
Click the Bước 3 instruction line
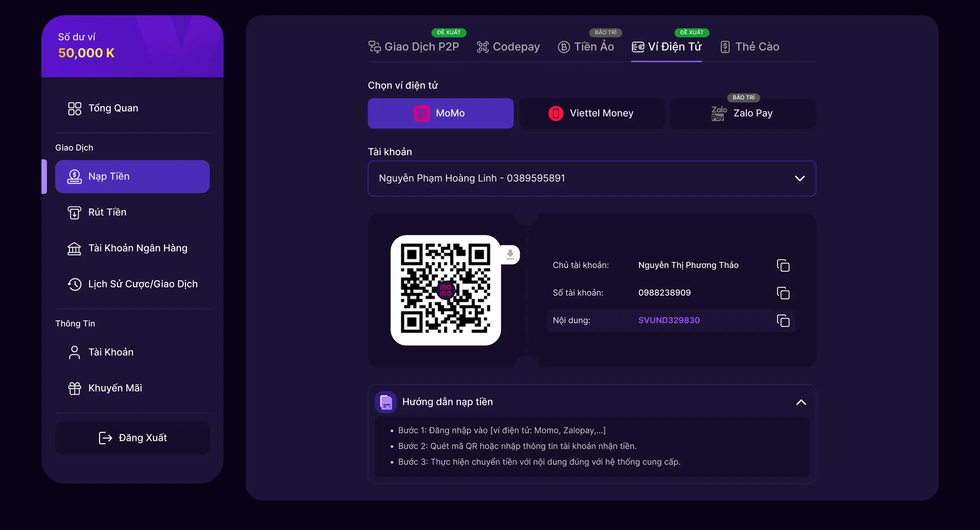coord(539,462)
